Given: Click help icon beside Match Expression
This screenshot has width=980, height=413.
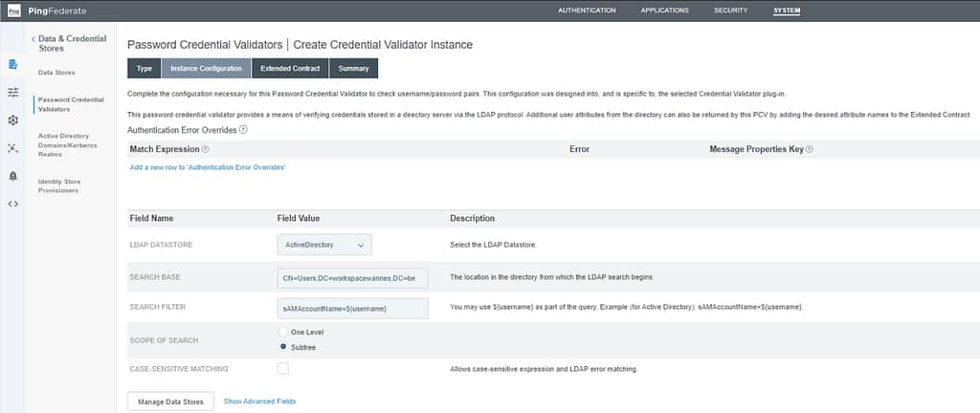Looking at the screenshot, I should coord(206,150).
